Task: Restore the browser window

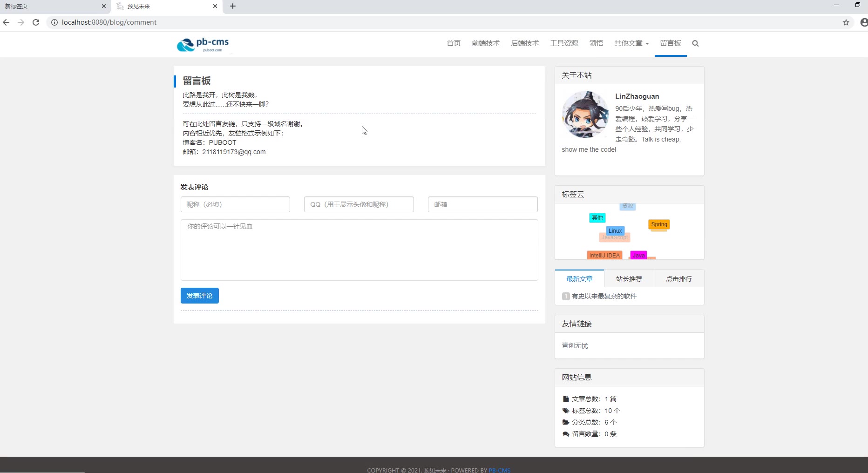Action: (x=858, y=5)
